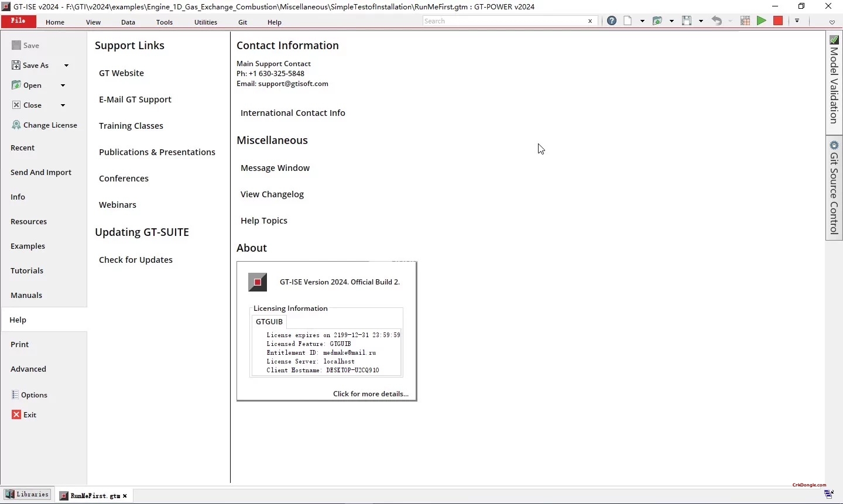This screenshot has height=504, width=843.
Task: Open the Check for Updates link
Action: point(136,260)
